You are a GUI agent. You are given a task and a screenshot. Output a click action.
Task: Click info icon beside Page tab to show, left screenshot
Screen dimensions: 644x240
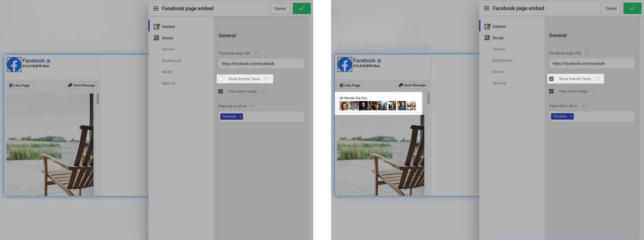pyautogui.click(x=253, y=106)
